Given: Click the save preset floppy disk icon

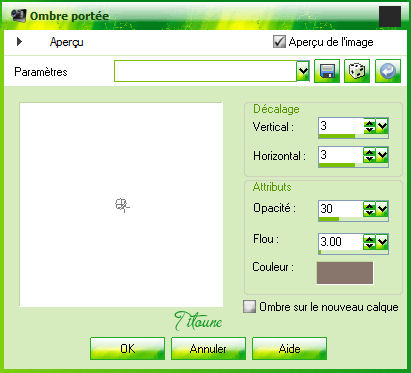Looking at the screenshot, I should [327, 71].
